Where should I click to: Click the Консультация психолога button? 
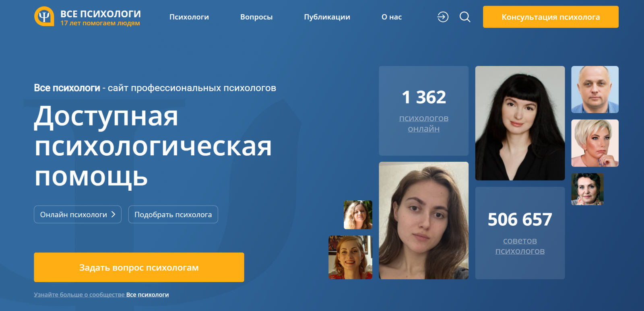pos(551,17)
